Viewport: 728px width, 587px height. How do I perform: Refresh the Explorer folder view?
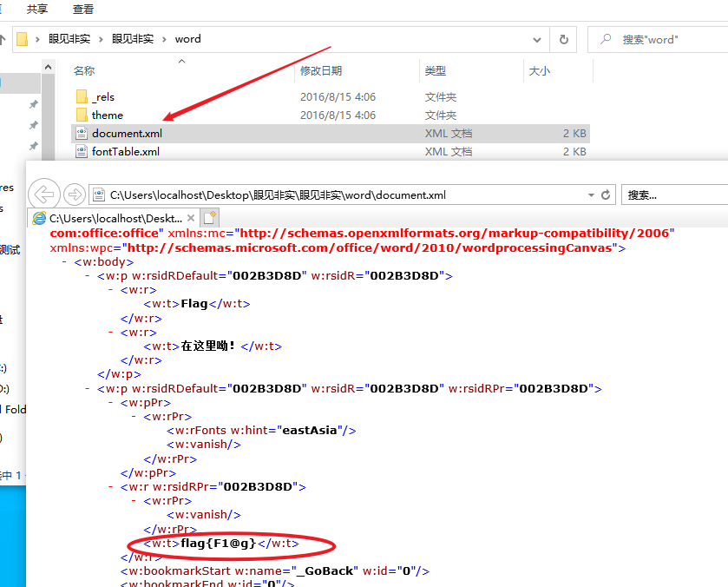[564, 39]
